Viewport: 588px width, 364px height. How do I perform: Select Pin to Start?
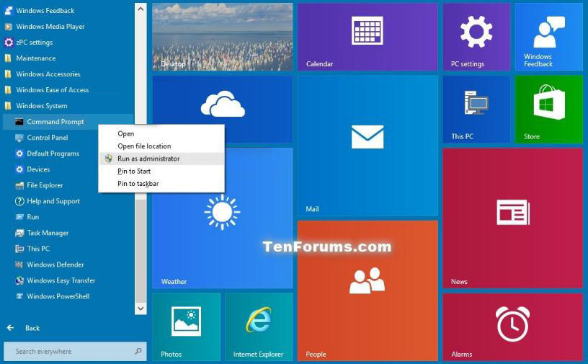[x=161, y=171]
